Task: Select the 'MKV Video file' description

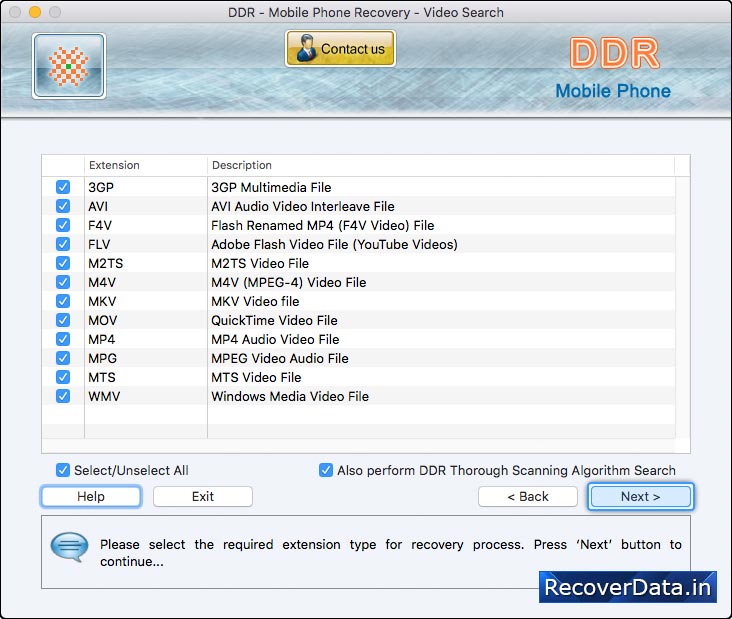Action: pos(255,302)
